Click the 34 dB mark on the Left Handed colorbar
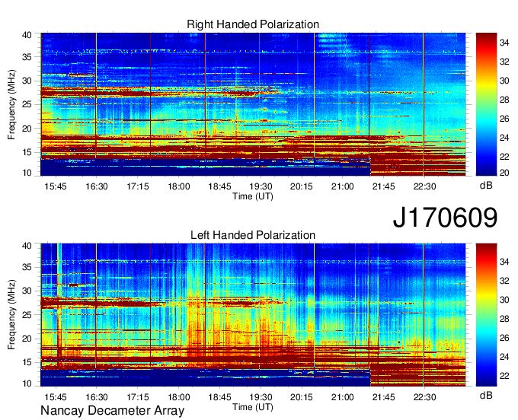This screenshot has width=518, height=420. (504, 262)
